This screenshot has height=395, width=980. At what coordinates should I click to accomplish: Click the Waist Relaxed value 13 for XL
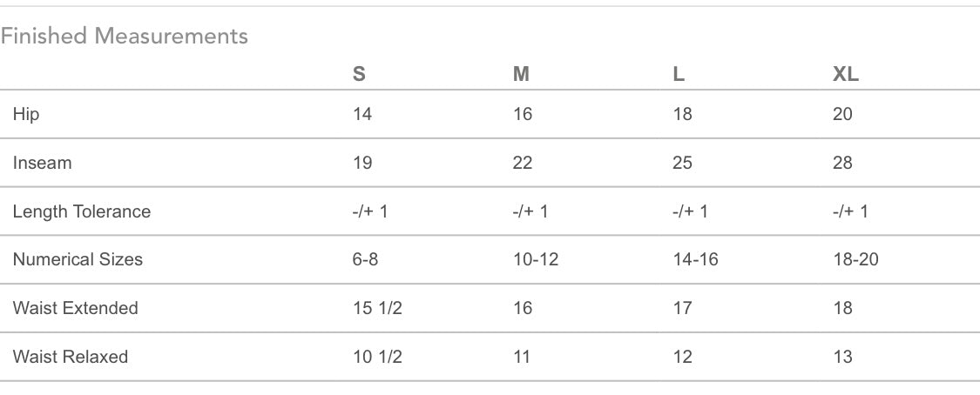[842, 357]
